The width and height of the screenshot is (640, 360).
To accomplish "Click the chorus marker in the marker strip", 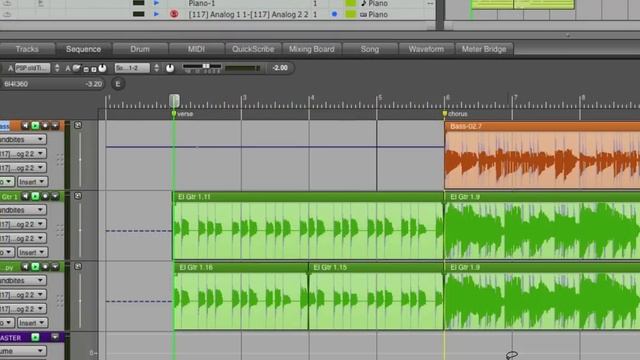I will click(455, 114).
